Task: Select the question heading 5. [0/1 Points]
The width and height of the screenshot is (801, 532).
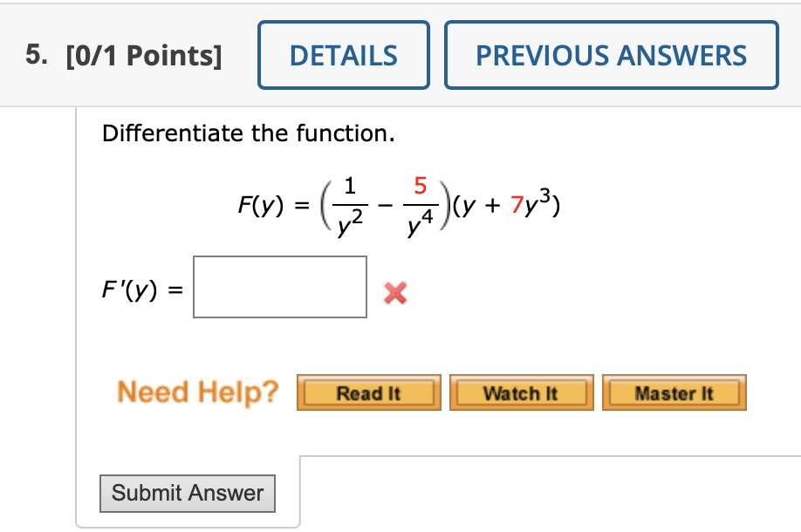Action: coord(122,55)
